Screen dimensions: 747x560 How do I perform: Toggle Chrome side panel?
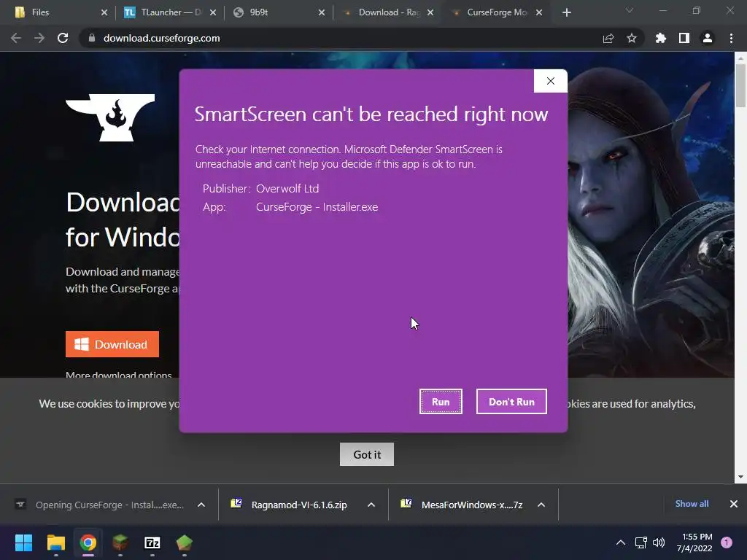tap(684, 38)
